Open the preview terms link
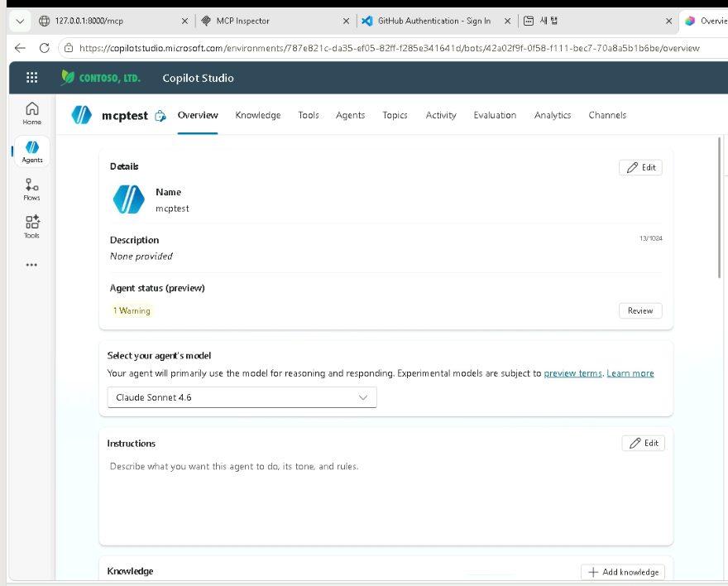The image size is (728, 586). pyautogui.click(x=572, y=373)
